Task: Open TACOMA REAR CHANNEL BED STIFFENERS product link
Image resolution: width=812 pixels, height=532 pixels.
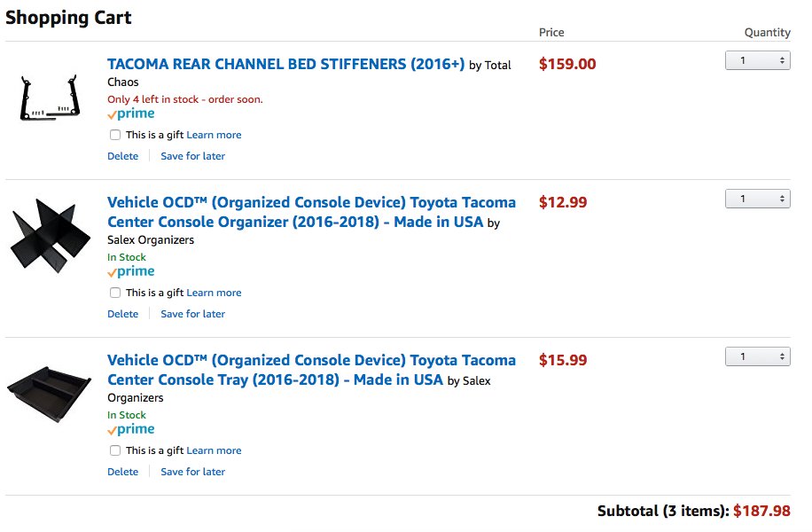Action: point(285,64)
